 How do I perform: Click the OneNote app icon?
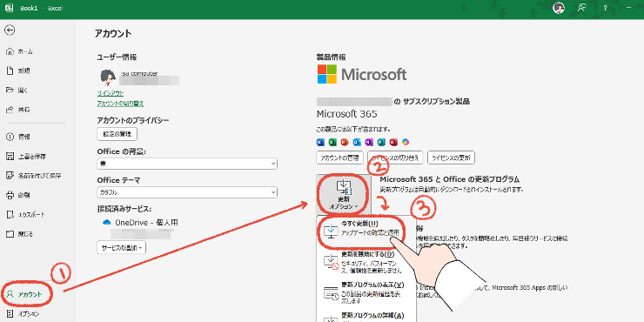point(369,142)
